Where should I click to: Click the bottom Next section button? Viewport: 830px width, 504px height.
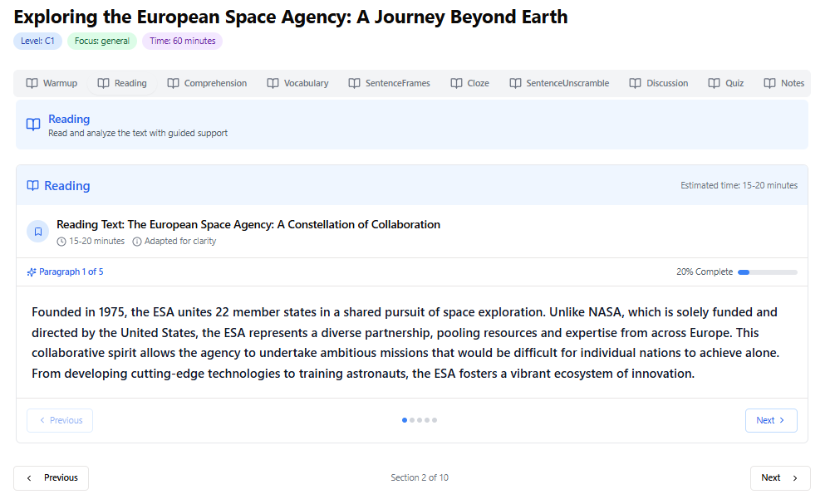click(779, 477)
